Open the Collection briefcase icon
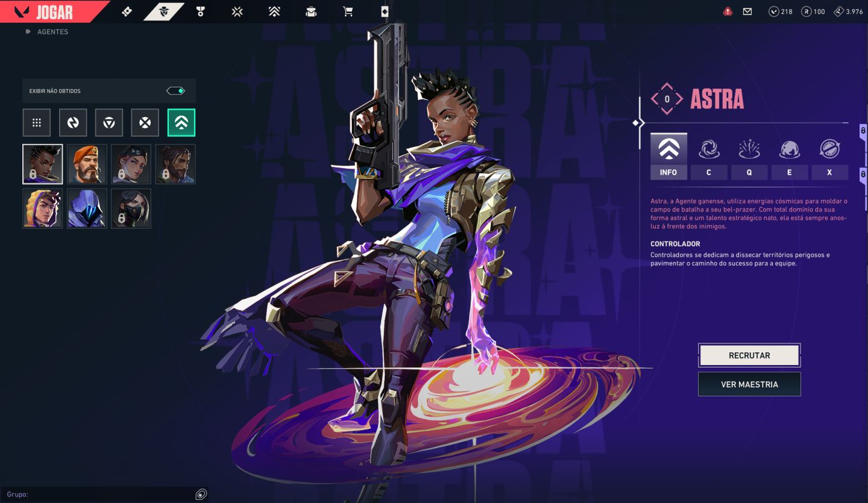 (x=311, y=11)
